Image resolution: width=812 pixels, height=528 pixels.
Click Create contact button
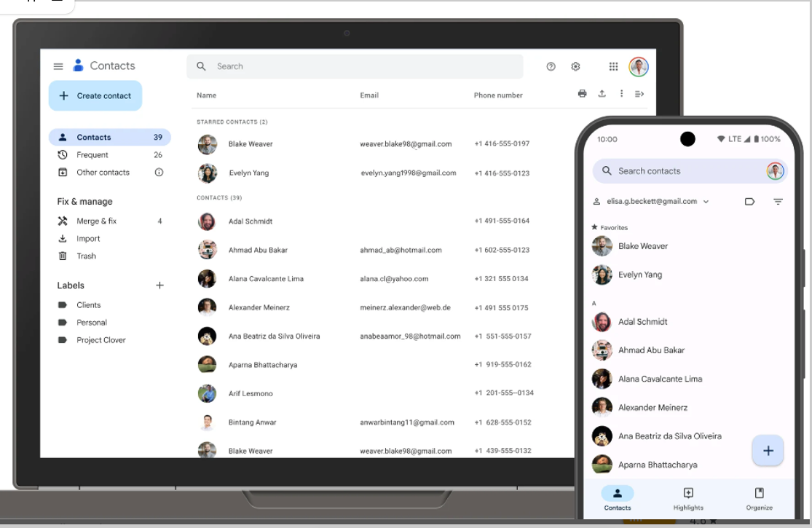point(95,95)
